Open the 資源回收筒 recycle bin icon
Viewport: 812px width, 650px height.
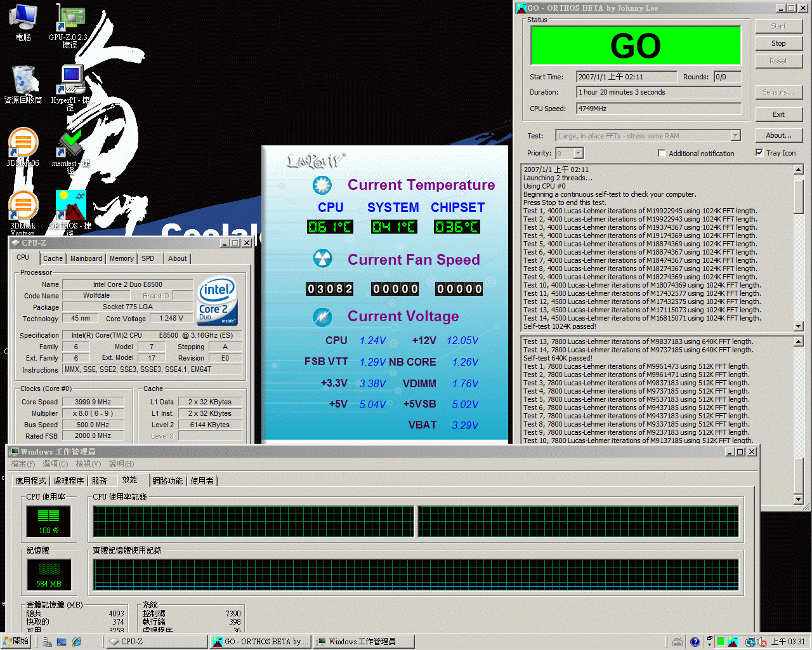(23, 84)
